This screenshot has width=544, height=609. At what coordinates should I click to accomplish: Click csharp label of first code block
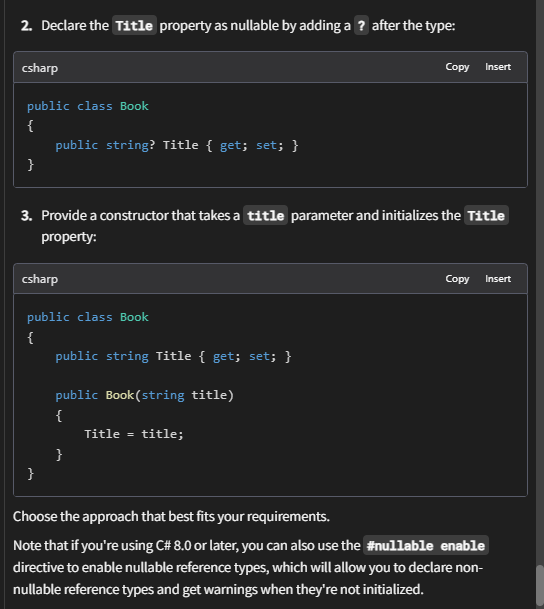[40, 68]
